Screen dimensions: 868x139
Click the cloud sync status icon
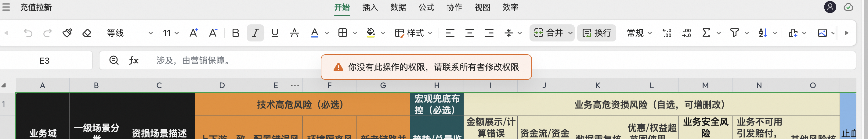click(x=848, y=7)
